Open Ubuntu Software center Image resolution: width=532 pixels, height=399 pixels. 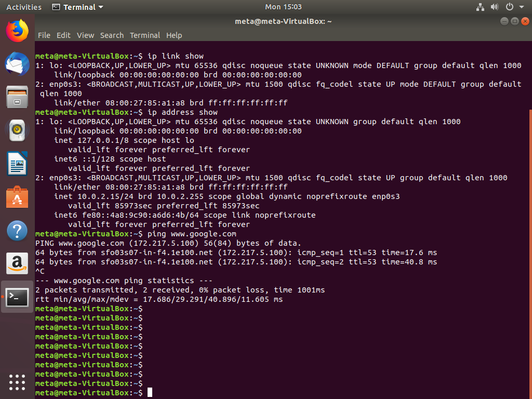click(17, 197)
